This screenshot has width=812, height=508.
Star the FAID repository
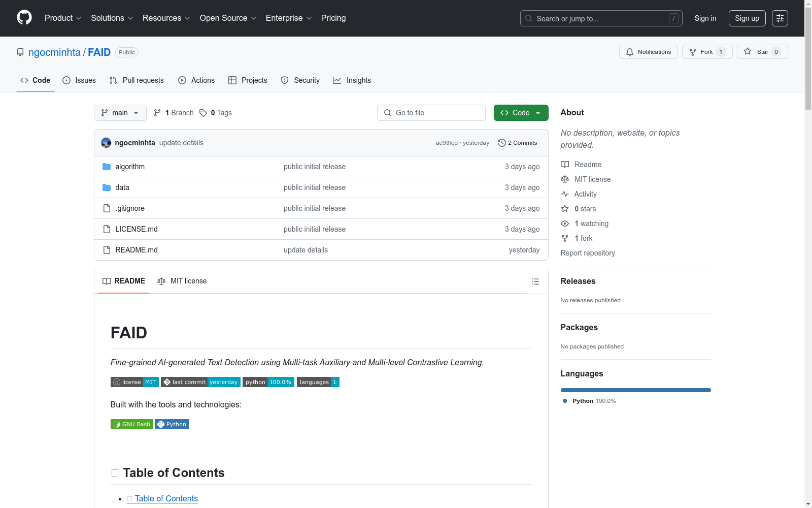click(x=762, y=52)
